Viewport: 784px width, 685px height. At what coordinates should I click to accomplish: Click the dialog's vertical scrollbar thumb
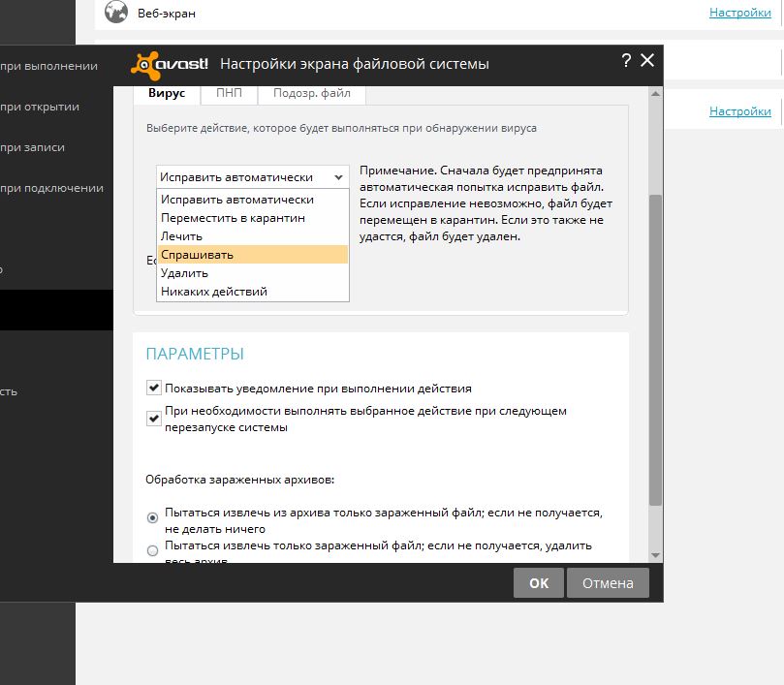click(655, 349)
